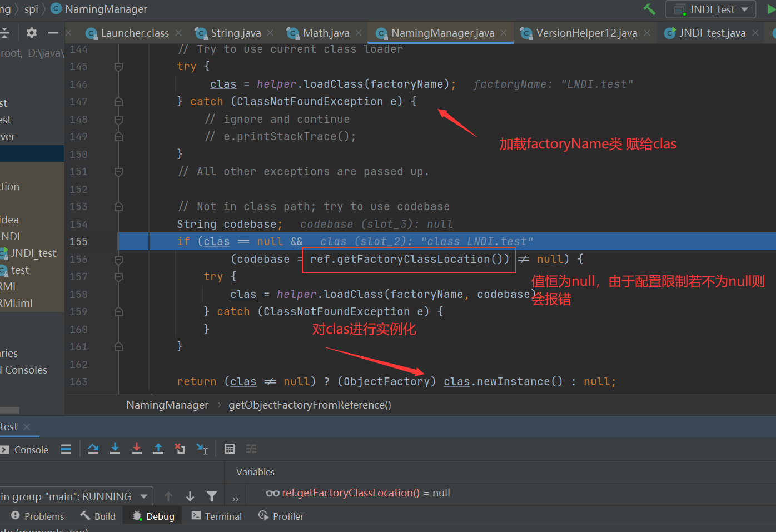Close the Math.java tab
This screenshot has width=776, height=532.
pos(359,33)
